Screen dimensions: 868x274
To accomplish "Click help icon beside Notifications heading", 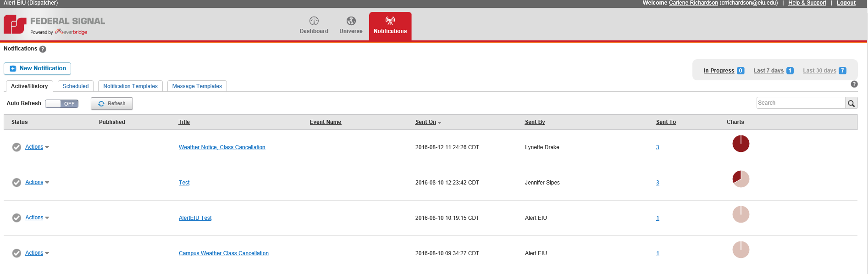I will (43, 49).
